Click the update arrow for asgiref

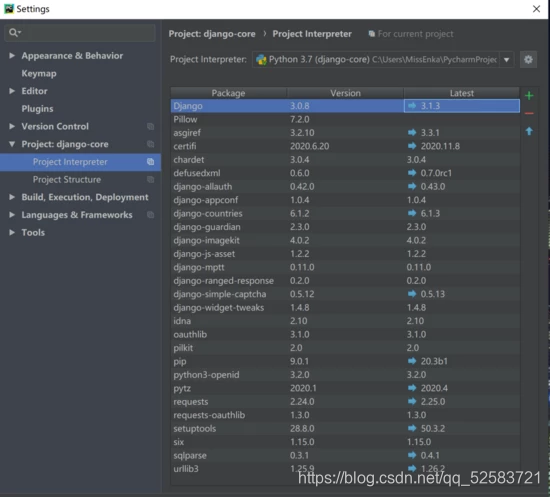(412, 133)
